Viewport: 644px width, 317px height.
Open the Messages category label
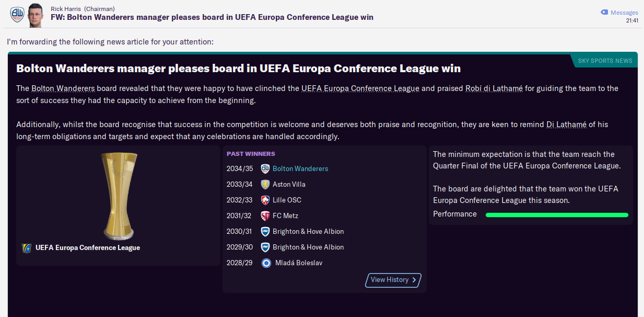pyautogui.click(x=624, y=13)
